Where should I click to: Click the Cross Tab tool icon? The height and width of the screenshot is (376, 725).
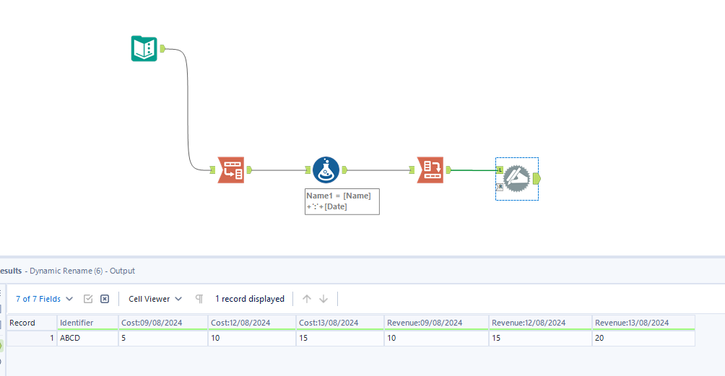pos(430,170)
